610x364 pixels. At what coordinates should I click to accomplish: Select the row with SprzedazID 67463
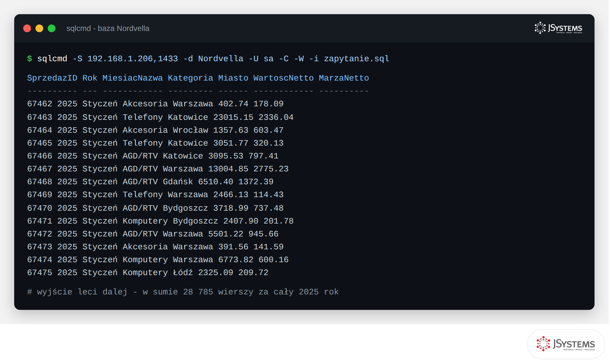[160, 117]
